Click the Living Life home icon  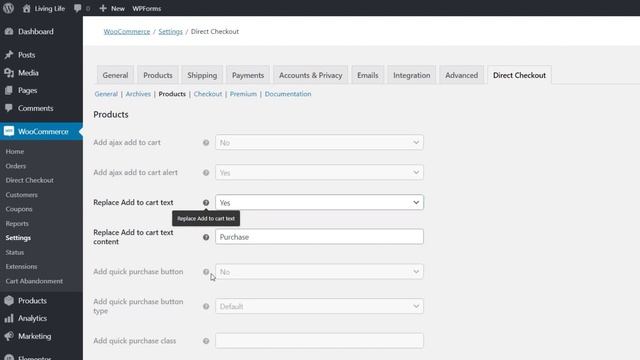coord(27,8)
